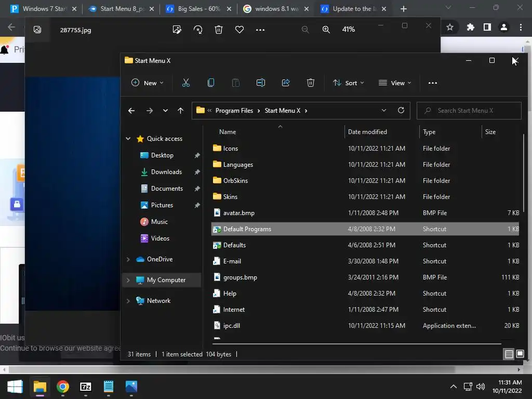Select the groups.bmp file
This screenshot has height=399, width=532.
click(365, 277)
